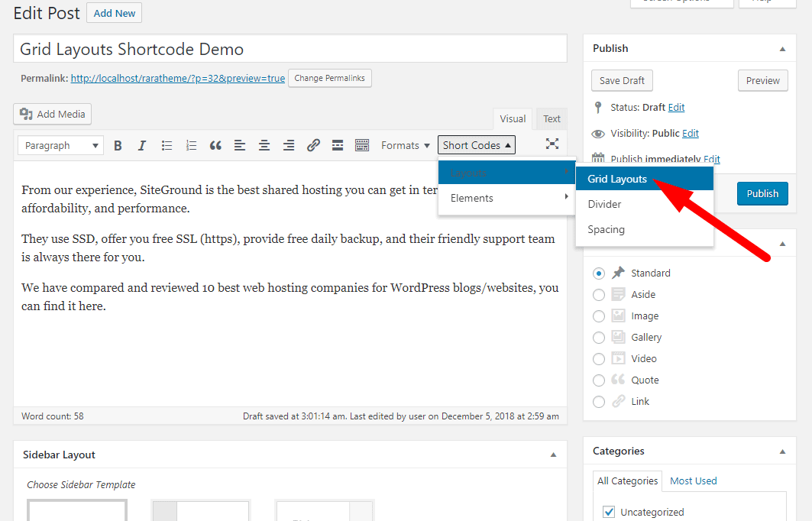This screenshot has width=812, height=521.
Task: Save the post as draft
Action: [x=622, y=80]
